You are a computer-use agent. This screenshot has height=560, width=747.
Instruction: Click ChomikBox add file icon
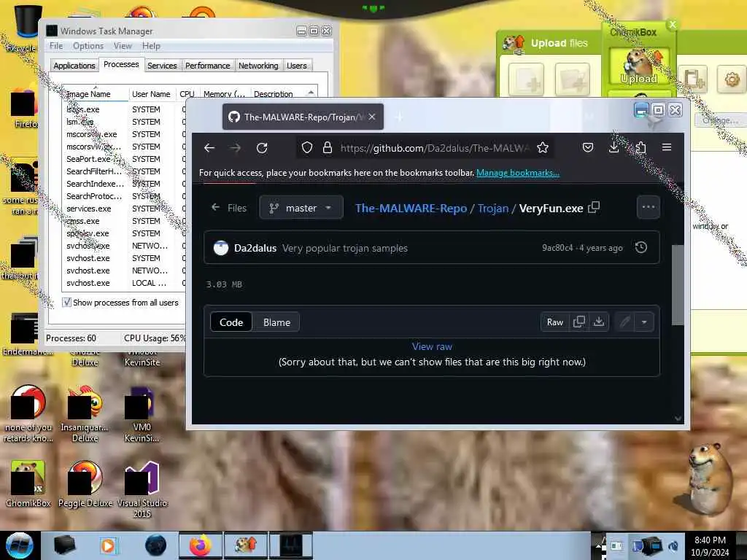(x=526, y=80)
